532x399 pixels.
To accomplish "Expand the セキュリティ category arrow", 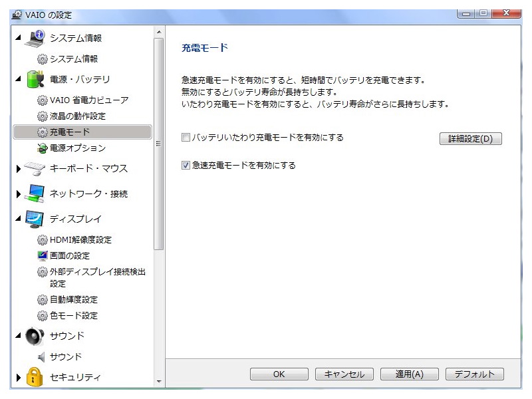I will (x=19, y=377).
